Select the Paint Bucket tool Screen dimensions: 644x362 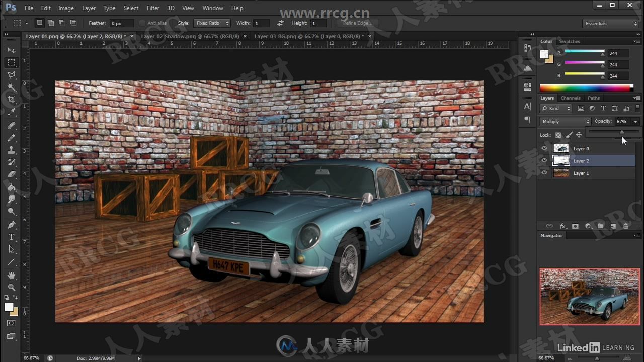(x=11, y=187)
